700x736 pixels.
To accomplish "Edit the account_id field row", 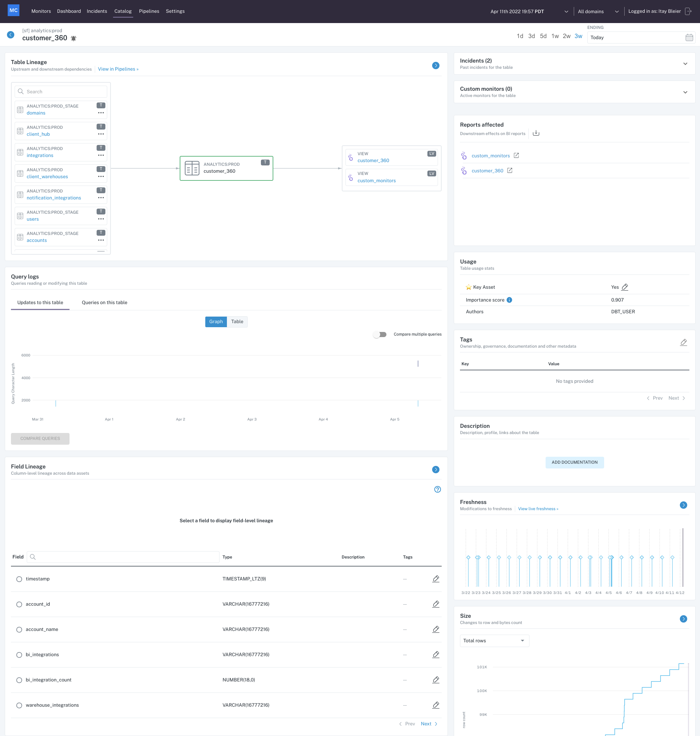I will pos(436,604).
